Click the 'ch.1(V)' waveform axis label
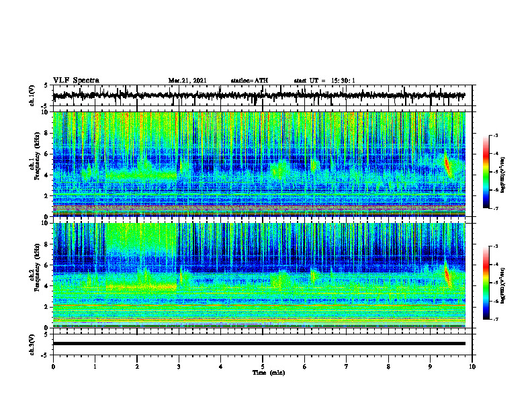The height and width of the screenshot is (411, 532). [32, 95]
